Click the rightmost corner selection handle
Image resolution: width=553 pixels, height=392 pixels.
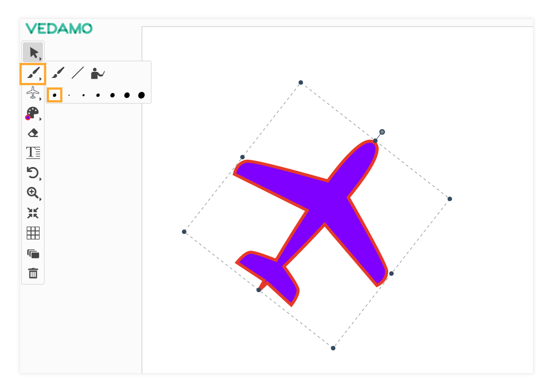pyautogui.click(x=449, y=199)
